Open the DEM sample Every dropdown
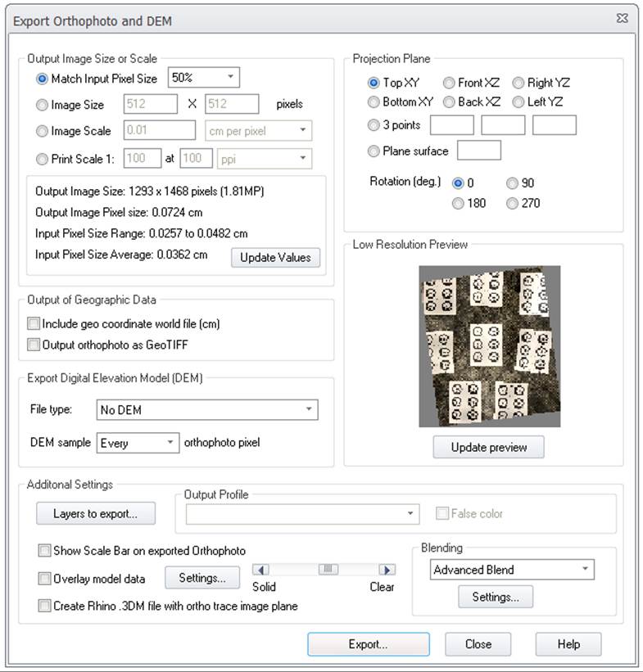The height and width of the screenshot is (672, 643). pos(137,443)
